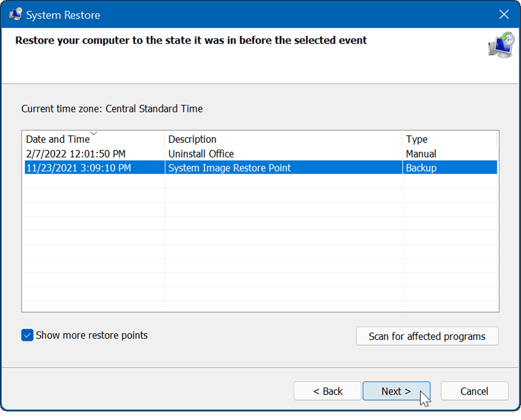Sort by the Date and Time column header
This screenshot has width=521, height=420.
(58, 139)
